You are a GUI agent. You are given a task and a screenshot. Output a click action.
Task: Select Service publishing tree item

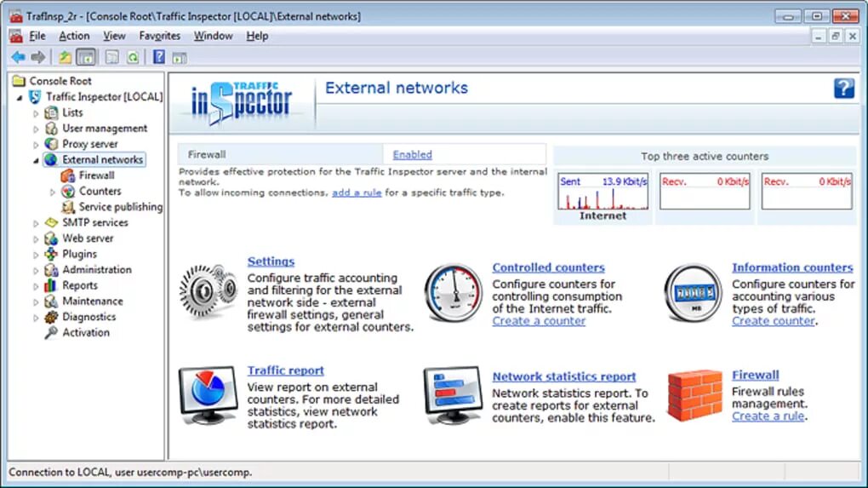pos(121,207)
